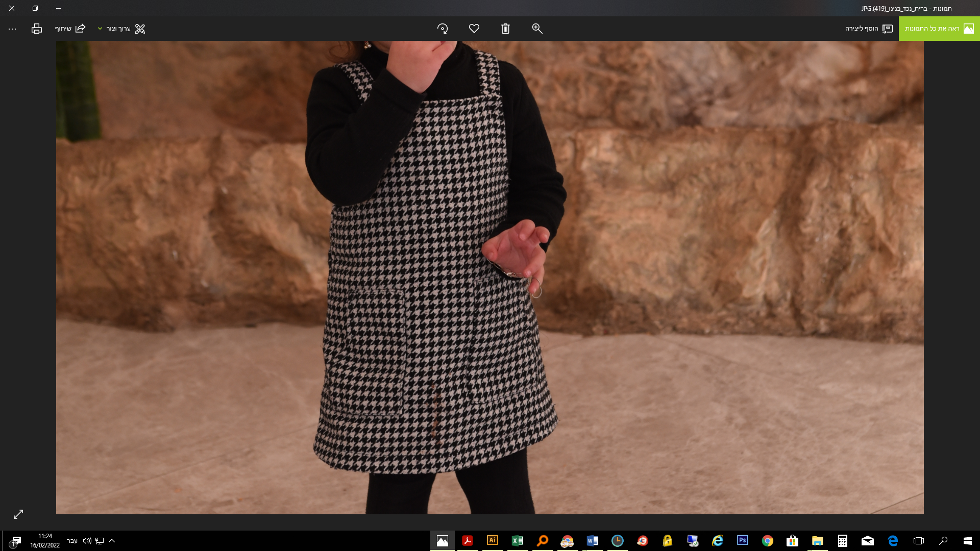980x551 pixels.
Task: Open the three-dots more options menu
Action: [12, 29]
